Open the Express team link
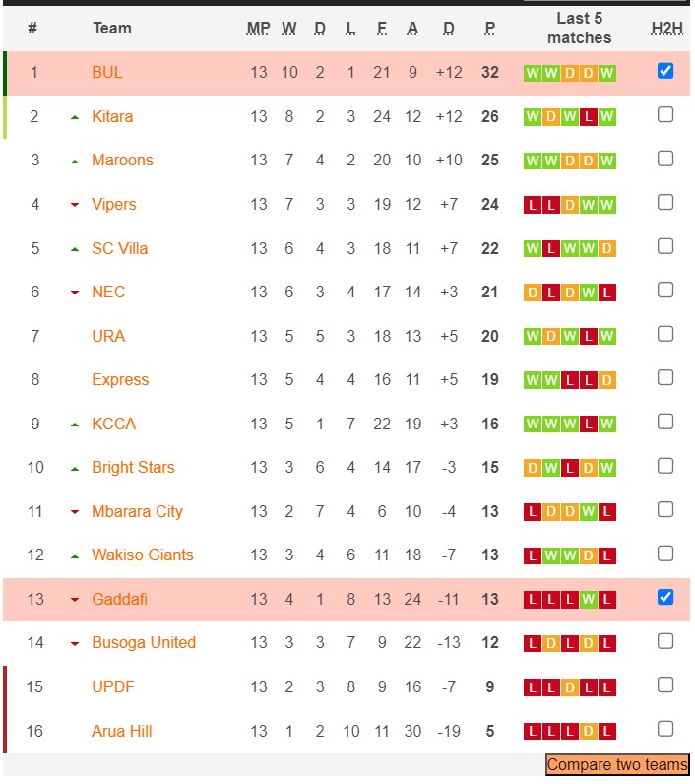 coord(120,380)
